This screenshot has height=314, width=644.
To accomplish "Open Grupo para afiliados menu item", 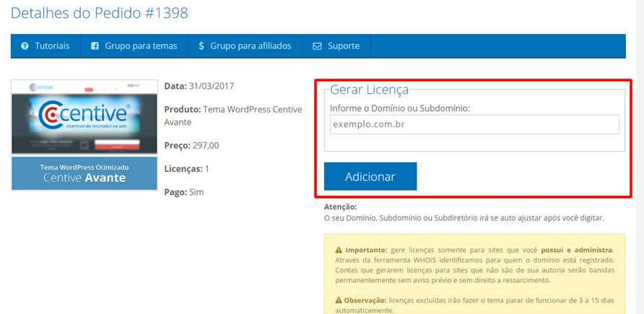I will [x=245, y=46].
